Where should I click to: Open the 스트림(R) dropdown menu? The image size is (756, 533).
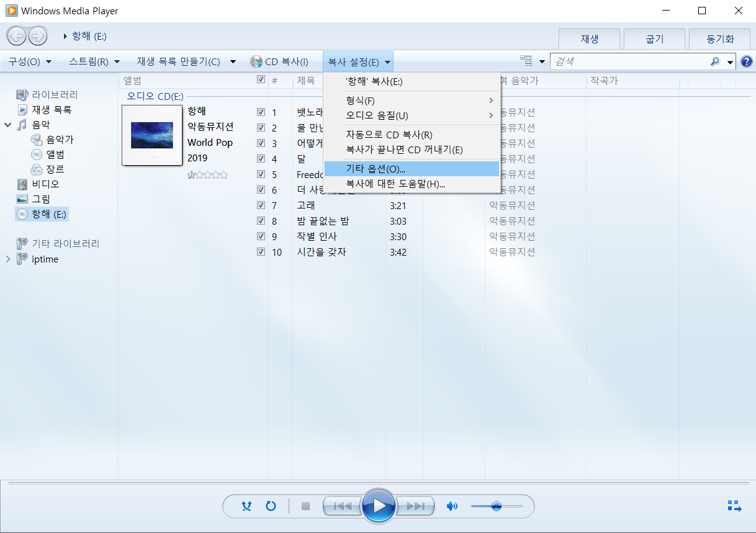coord(94,61)
